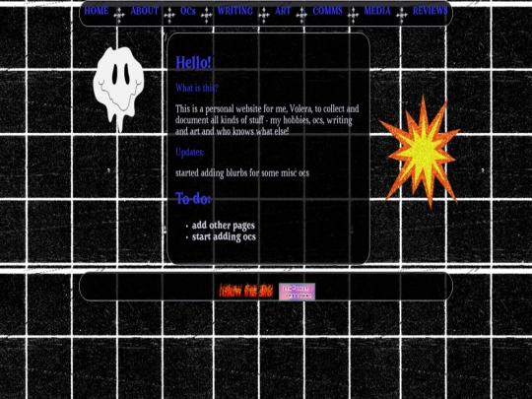Open the OCs navigation link
The height and width of the screenshot is (399, 532).
click(188, 11)
